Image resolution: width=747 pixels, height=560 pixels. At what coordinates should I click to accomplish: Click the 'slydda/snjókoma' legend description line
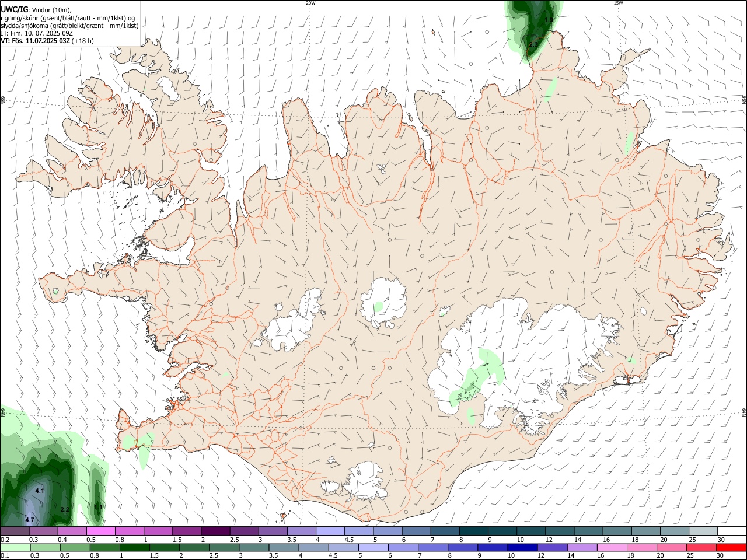pyautogui.click(x=69, y=26)
